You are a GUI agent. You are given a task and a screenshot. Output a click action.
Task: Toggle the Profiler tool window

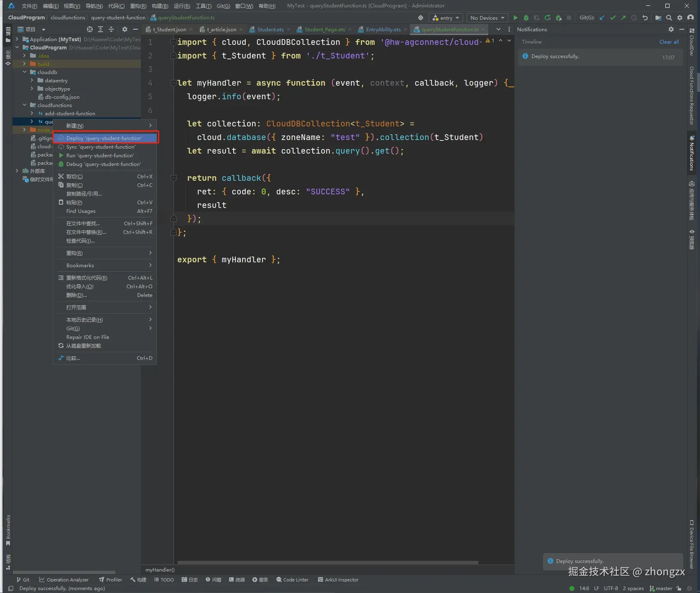(110, 579)
